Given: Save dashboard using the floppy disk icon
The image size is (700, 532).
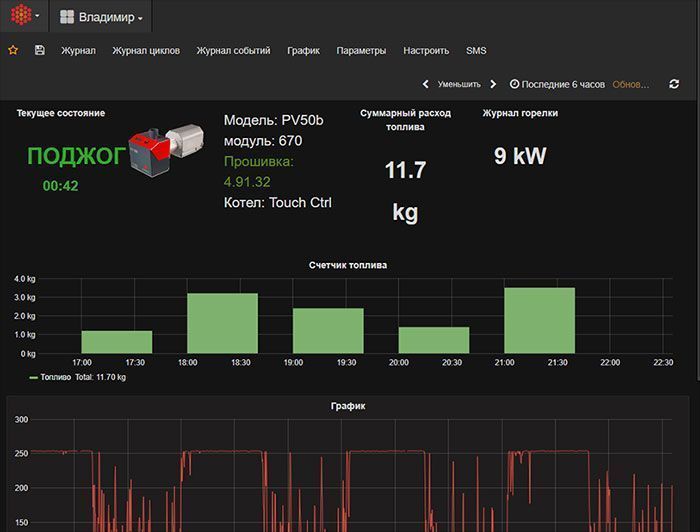Looking at the screenshot, I should coord(39,50).
